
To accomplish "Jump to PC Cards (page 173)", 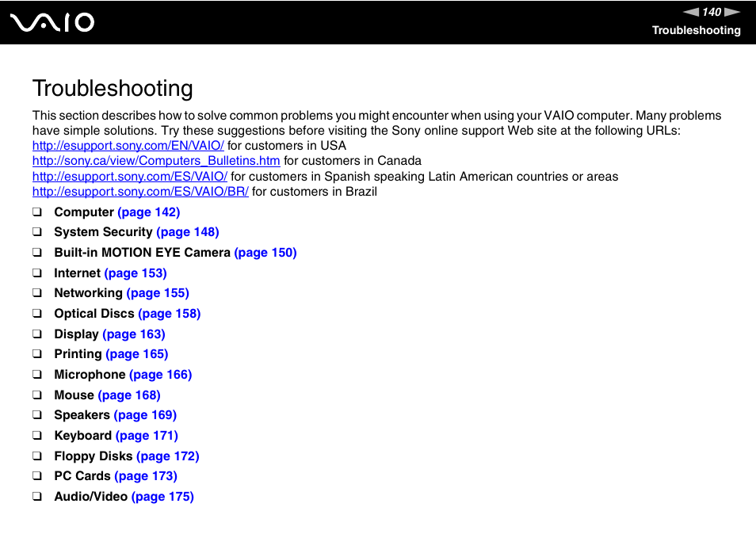I will coord(146,476).
